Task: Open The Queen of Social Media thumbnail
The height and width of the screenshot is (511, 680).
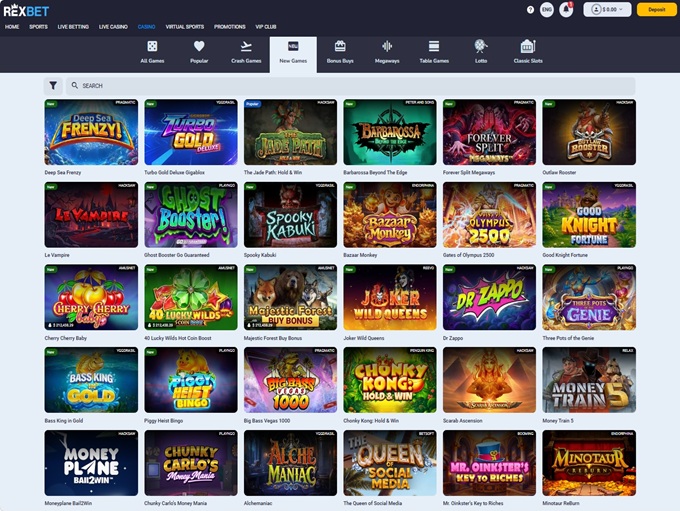Action: click(x=390, y=463)
